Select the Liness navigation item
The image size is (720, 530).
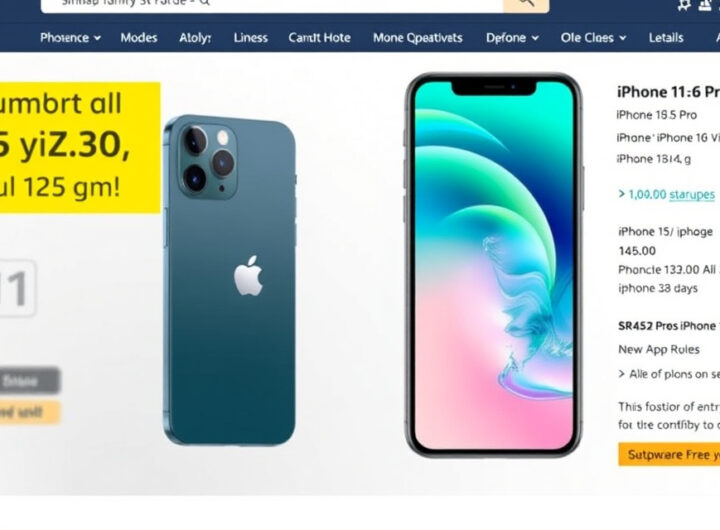(250, 38)
